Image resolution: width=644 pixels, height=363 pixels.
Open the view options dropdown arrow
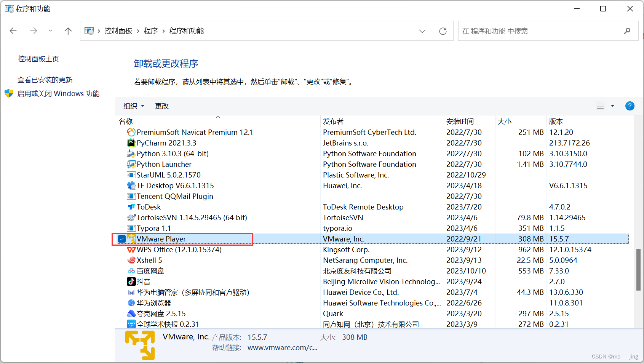[612, 106]
